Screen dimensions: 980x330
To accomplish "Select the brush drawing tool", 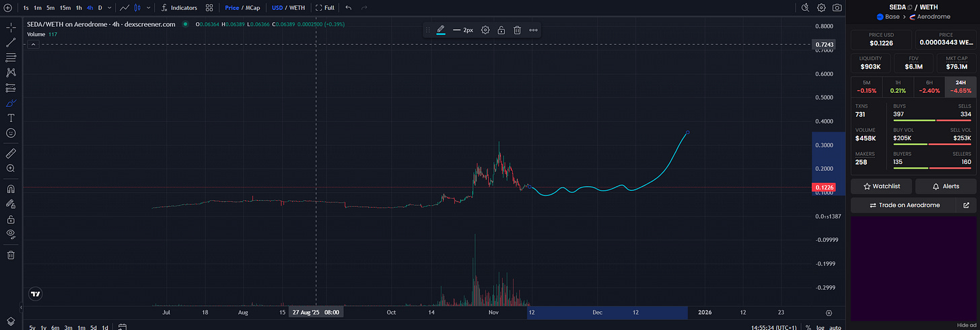I will tap(11, 103).
